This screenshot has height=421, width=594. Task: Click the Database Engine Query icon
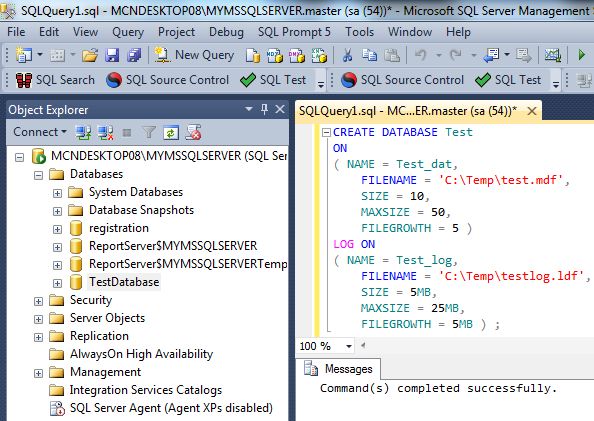tap(253, 55)
